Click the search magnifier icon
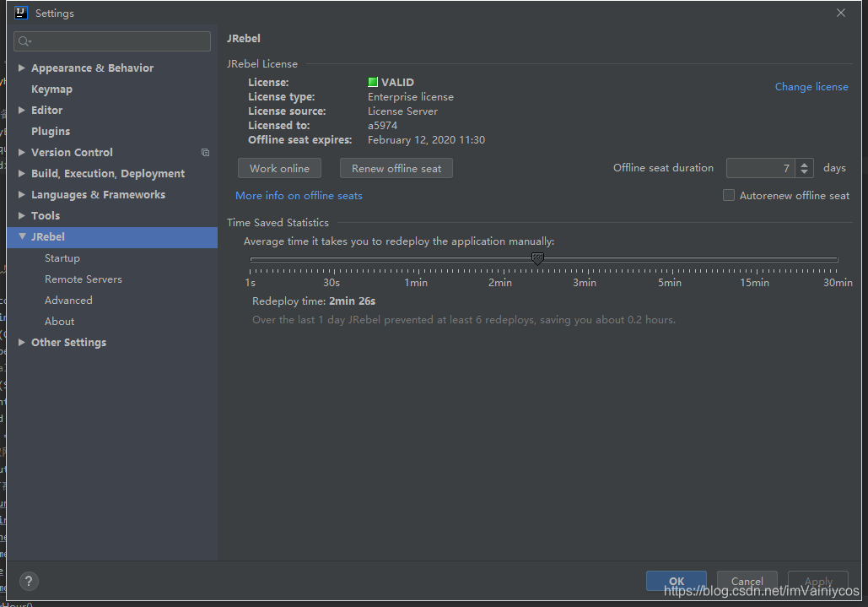 pos(24,41)
